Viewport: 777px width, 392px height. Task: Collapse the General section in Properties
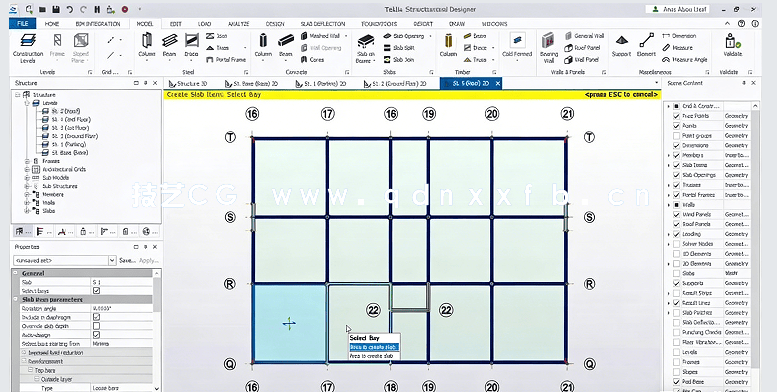(16, 273)
